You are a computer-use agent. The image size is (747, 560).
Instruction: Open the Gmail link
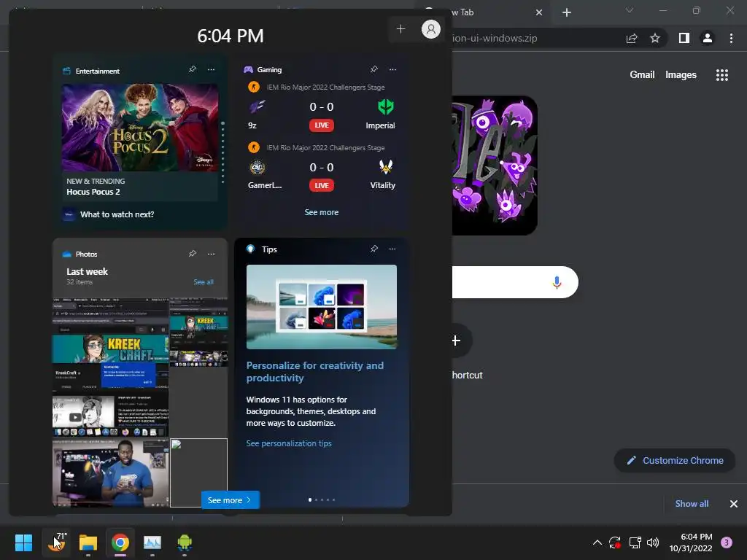click(x=642, y=75)
